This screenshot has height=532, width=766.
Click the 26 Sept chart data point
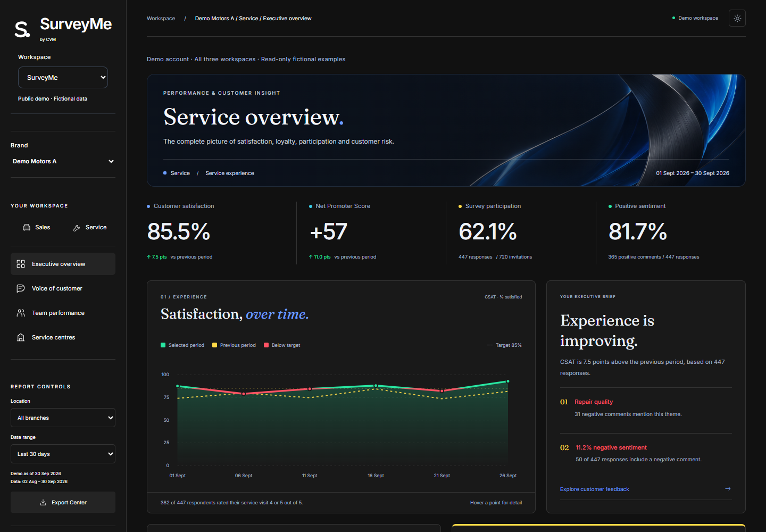pos(508,381)
